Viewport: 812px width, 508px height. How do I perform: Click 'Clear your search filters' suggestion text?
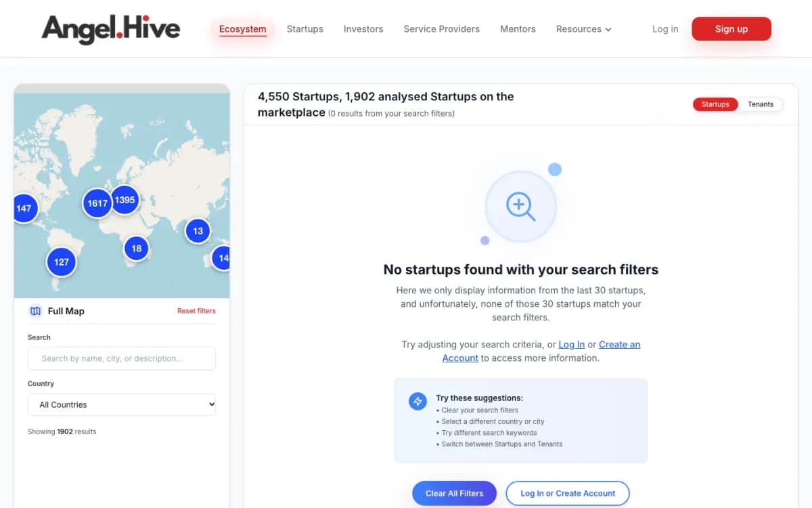click(480, 410)
